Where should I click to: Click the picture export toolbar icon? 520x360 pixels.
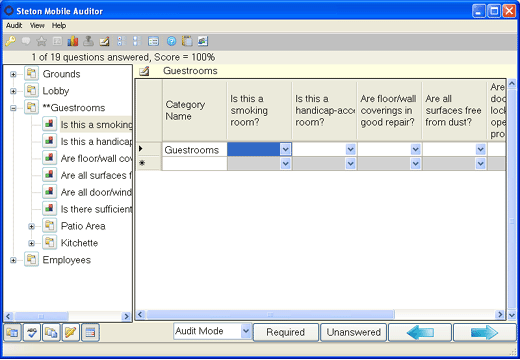203,41
